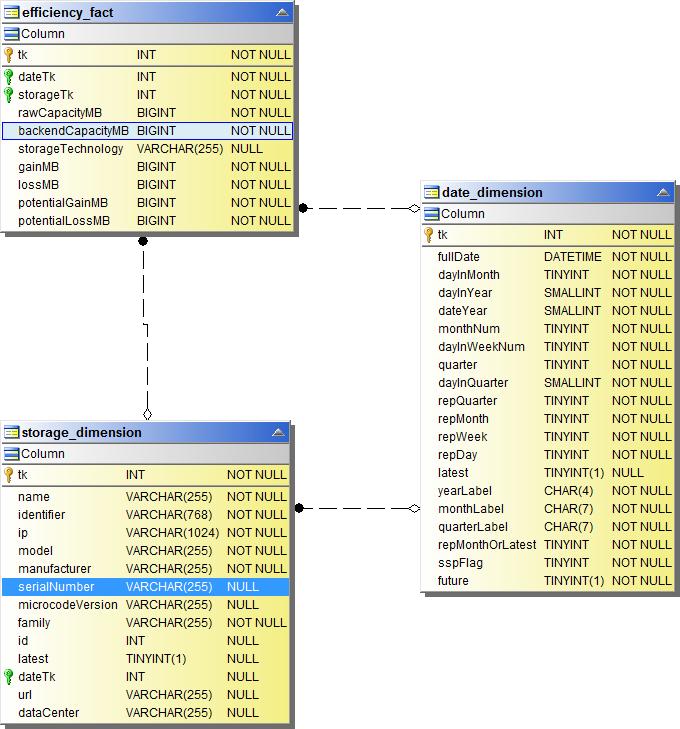Select the ip column row

[x=145, y=533]
